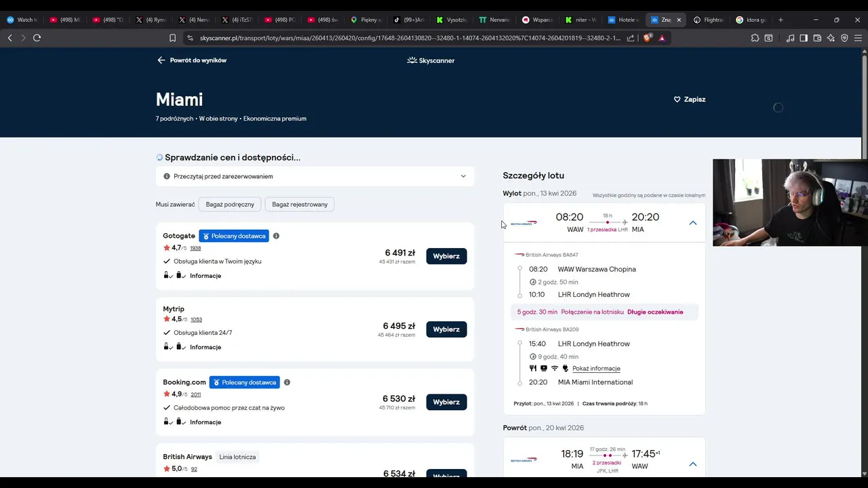
Task: Click the Zapisz heart icon
Action: pos(677,99)
